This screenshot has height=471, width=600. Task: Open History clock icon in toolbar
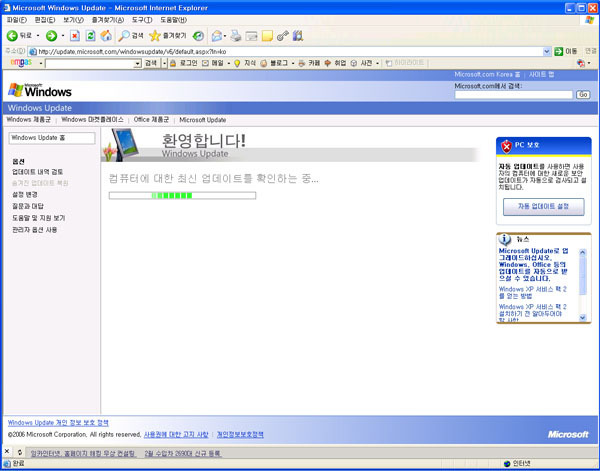tap(198, 36)
